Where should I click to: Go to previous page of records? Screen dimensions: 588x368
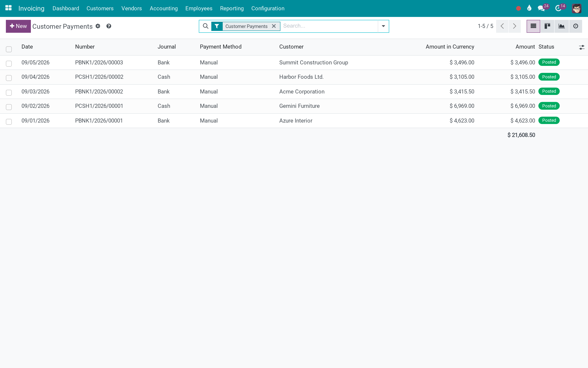[502, 26]
